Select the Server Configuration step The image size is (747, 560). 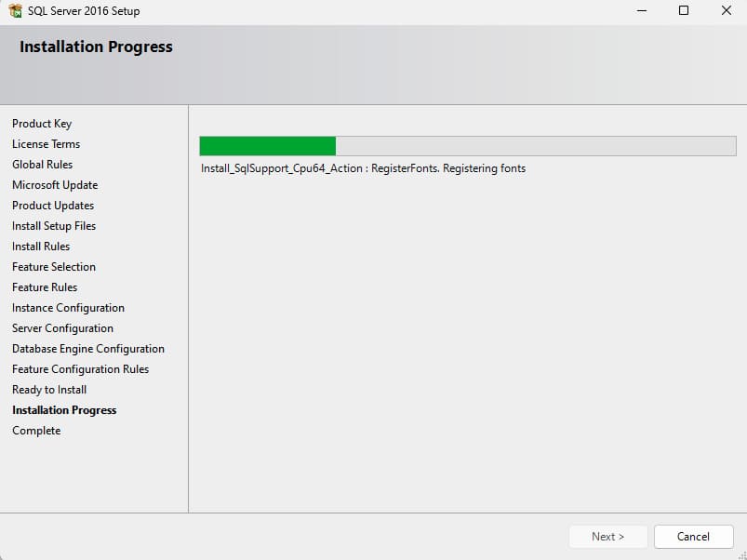(62, 328)
